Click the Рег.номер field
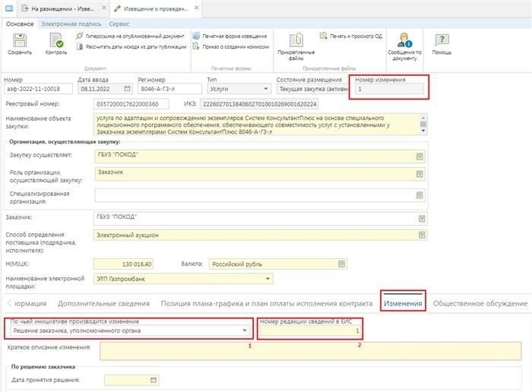The image size is (532, 392). [x=169, y=89]
